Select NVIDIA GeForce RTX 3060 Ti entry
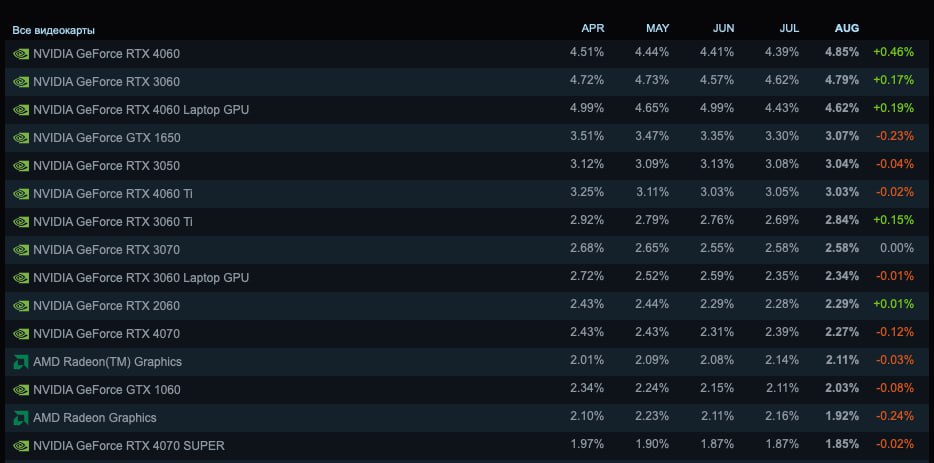The height and width of the screenshot is (463, 934). (x=113, y=222)
